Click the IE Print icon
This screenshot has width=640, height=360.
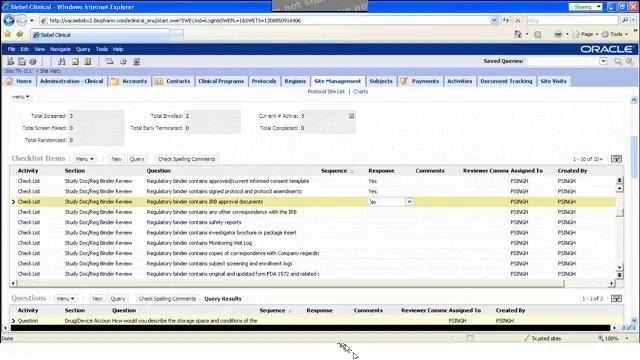tap(558, 34)
